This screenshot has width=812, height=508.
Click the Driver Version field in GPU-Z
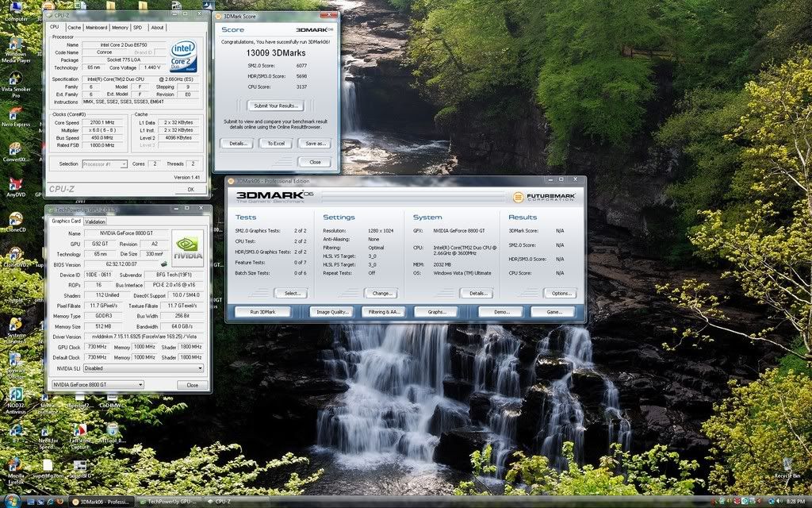pos(143,337)
